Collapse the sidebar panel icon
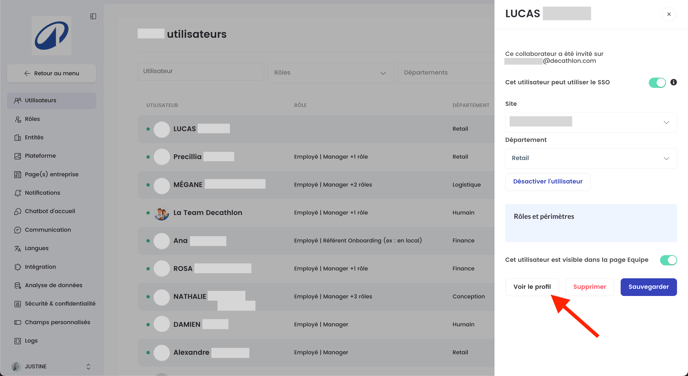688x376 pixels. [x=93, y=16]
